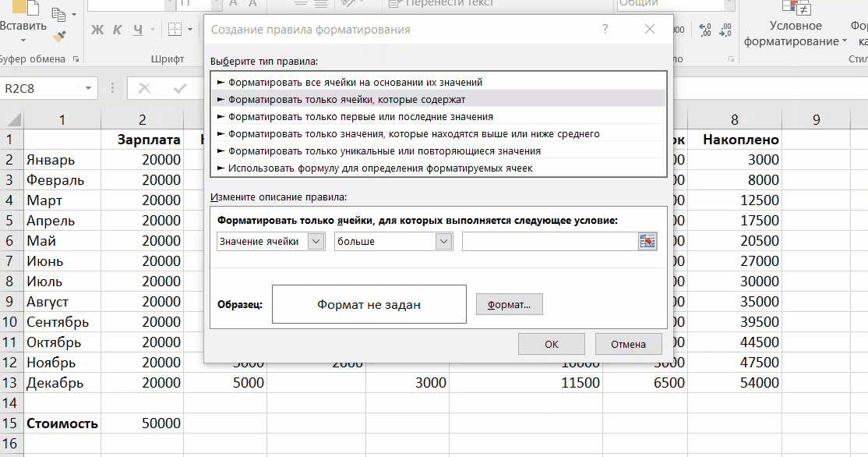This screenshot has width=868, height=457.
Task: Click the cell containing 54000
Action: [x=735, y=383]
